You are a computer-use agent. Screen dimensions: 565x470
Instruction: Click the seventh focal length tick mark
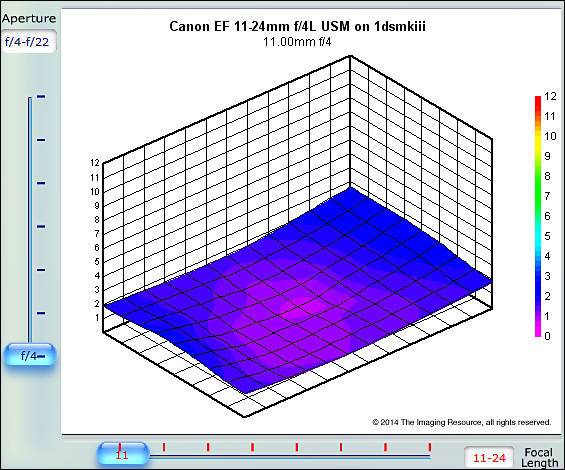pyautogui.click(x=386, y=447)
